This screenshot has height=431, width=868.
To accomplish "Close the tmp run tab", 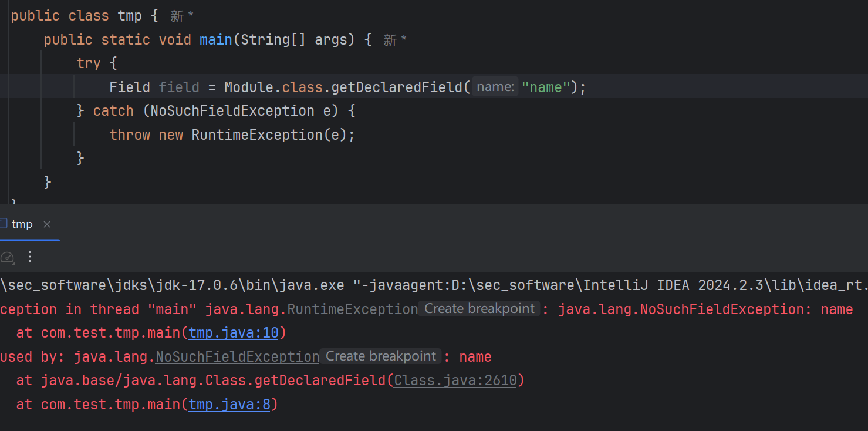I will 47,224.
